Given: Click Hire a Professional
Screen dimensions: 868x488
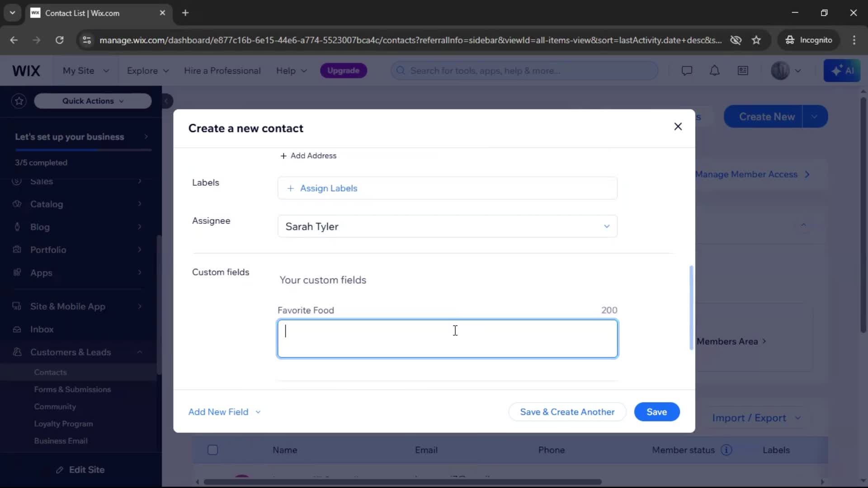Looking at the screenshot, I should (222, 70).
